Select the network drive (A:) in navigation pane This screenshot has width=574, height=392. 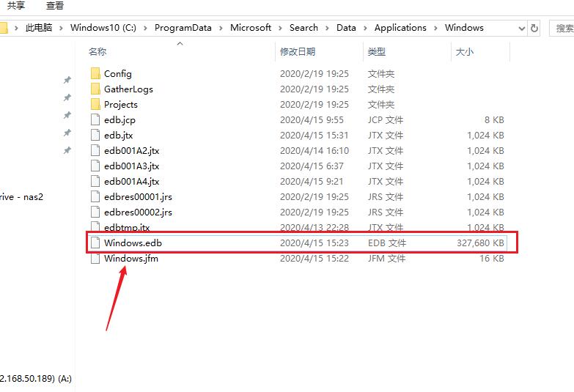[36, 378]
